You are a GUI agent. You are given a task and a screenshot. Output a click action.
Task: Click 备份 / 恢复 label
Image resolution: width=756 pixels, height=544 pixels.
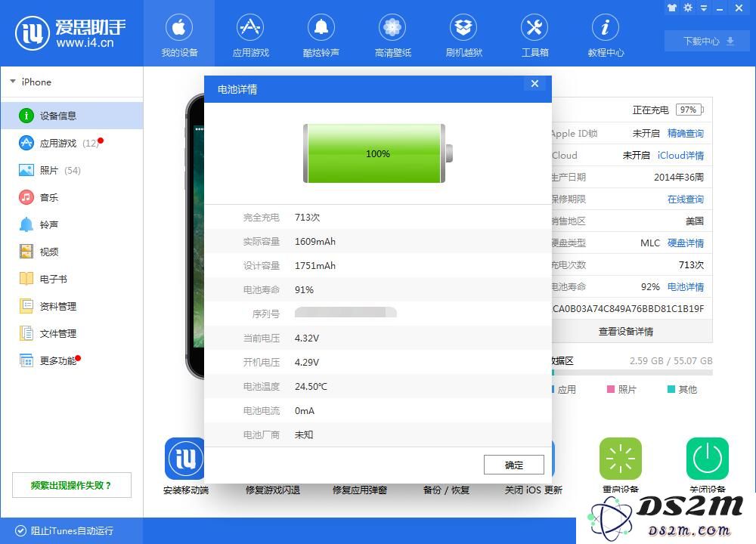[446, 490]
